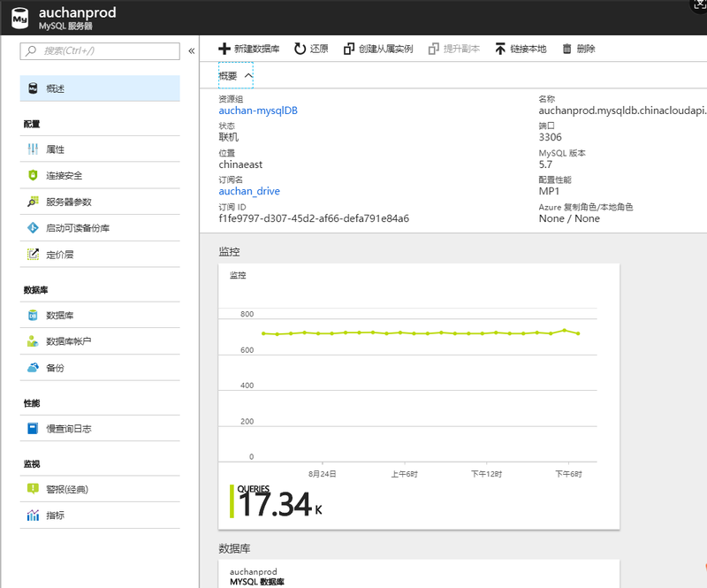Click 还原 restore button label
Screen dimensions: 707x588
pos(319,49)
